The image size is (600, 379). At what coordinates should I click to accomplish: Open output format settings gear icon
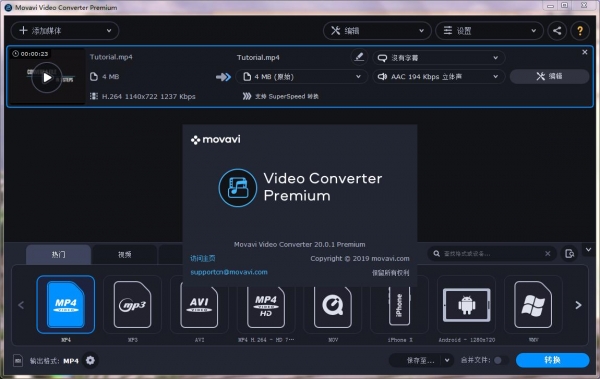(x=90, y=360)
